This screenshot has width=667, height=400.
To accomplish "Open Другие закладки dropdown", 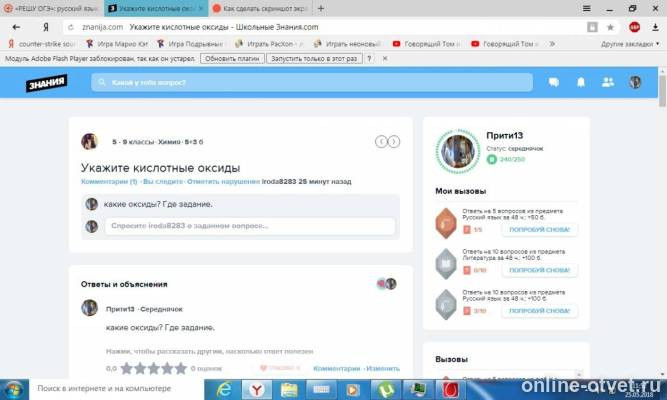I will pos(630,44).
